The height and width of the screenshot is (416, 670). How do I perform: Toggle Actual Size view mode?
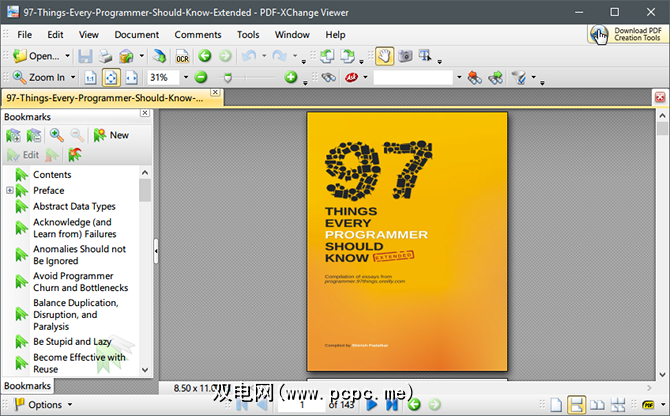pos(90,78)
